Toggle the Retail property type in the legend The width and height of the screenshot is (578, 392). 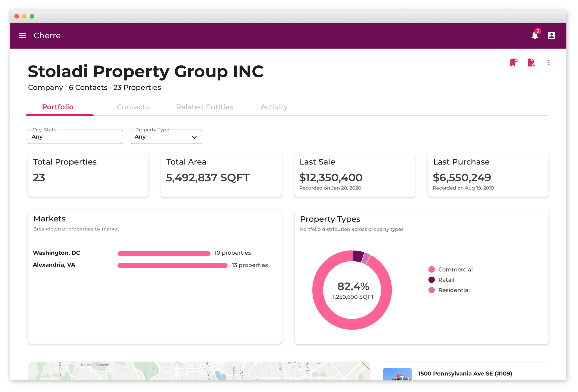pos(431,280)
